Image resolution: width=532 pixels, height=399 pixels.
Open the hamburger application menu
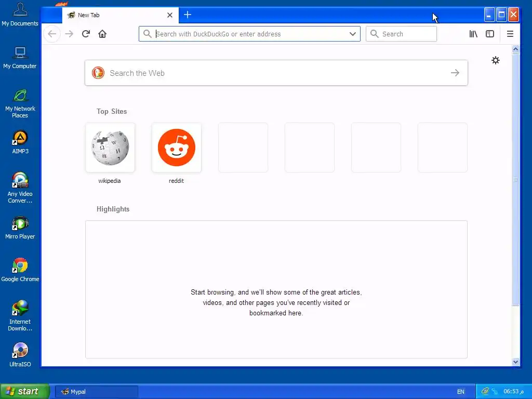[x=510, y=34]
